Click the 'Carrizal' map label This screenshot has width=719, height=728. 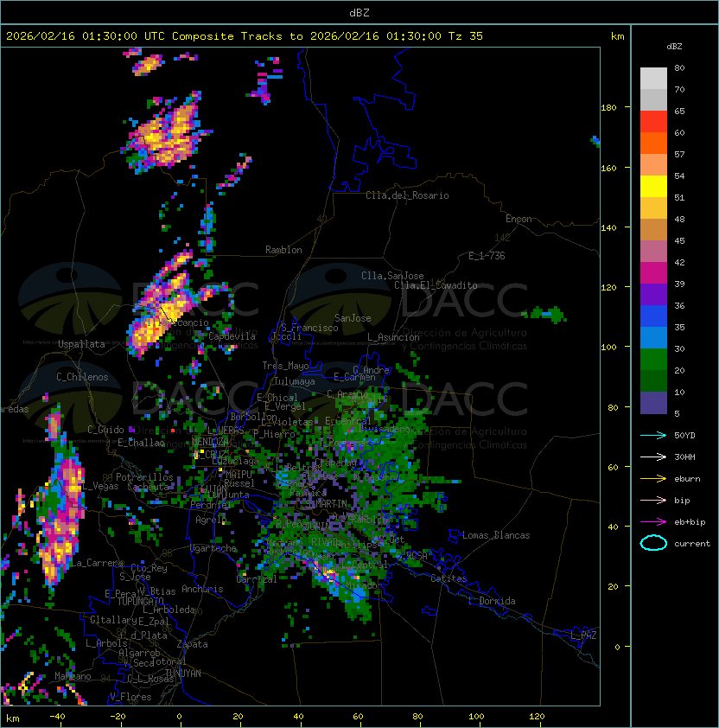(x=257, y=579)
